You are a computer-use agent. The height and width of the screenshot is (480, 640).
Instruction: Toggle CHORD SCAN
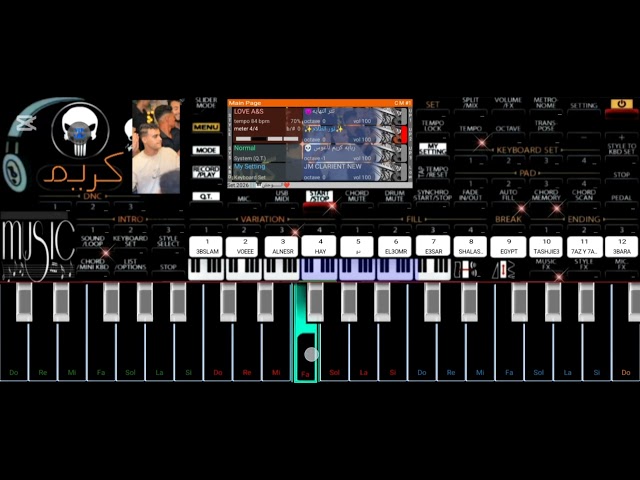click(584, 195)
